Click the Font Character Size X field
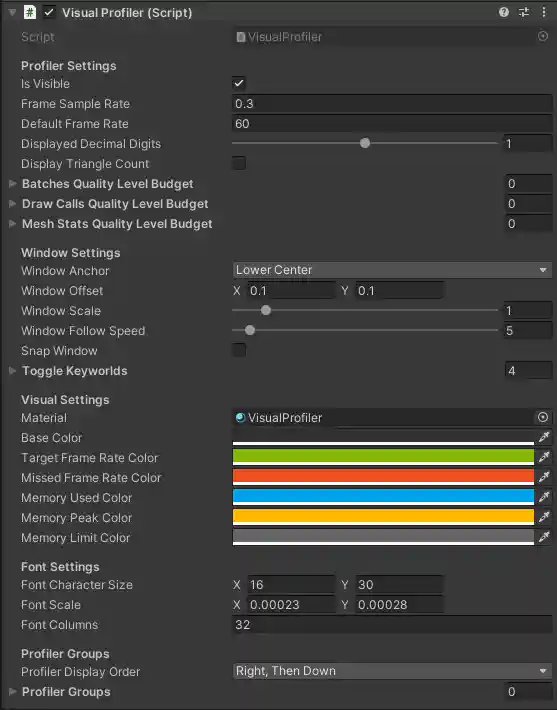This screenshot has height=710, width=557. pyautogui.click(x=291, y=585)
